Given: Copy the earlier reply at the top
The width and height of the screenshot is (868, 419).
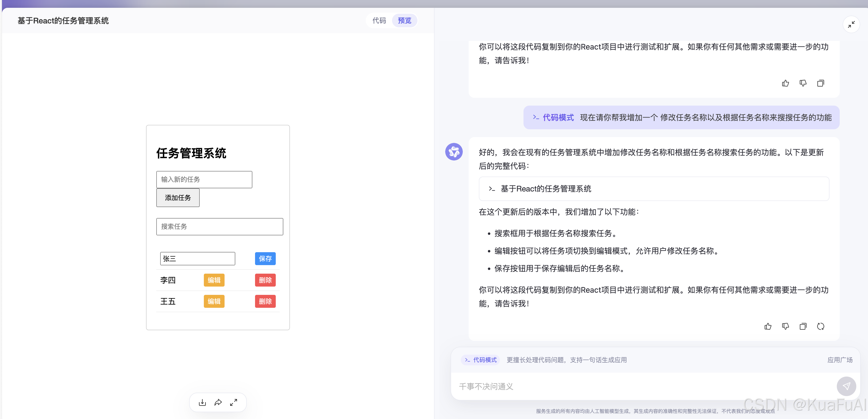Looking at the screenshot, I should (820, 83).
